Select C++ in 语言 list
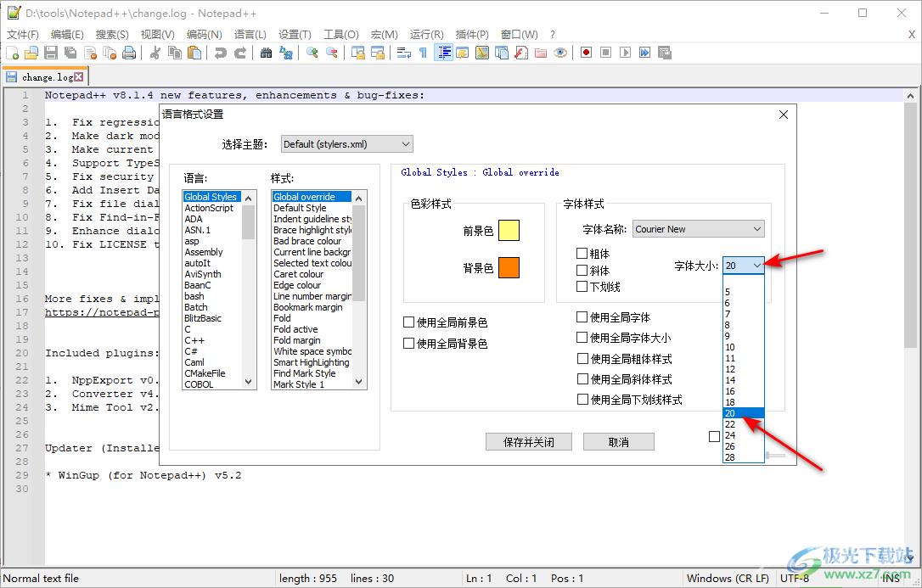 212,340
